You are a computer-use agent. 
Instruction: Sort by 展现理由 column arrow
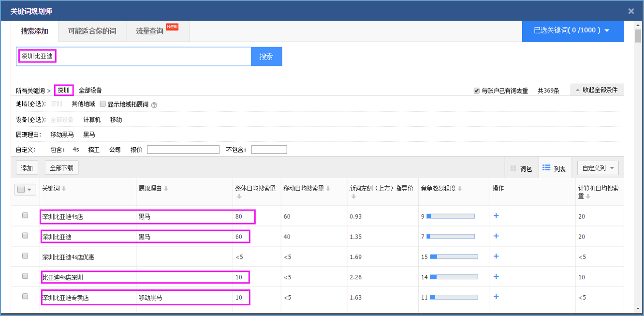(166, 189)
